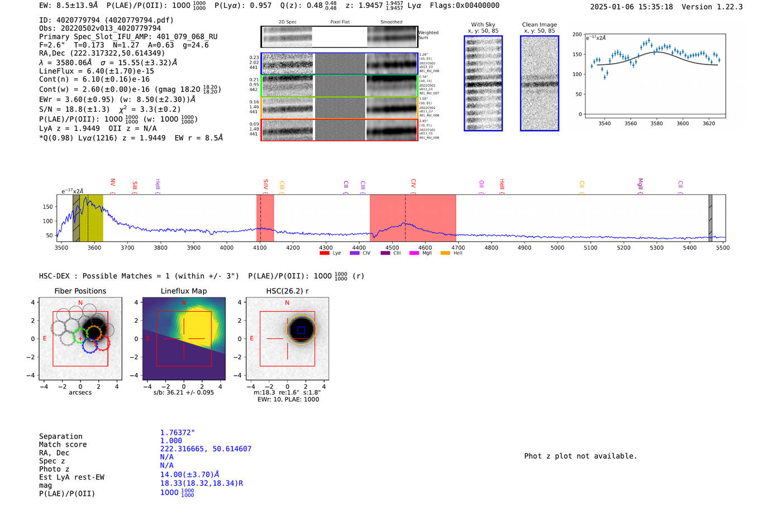
Task: Select the dark purple CIII legend swatch
Action: 385,253
